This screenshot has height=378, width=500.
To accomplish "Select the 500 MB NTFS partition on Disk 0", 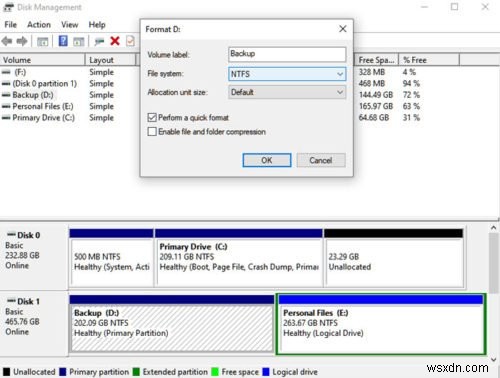I will 112,257.
